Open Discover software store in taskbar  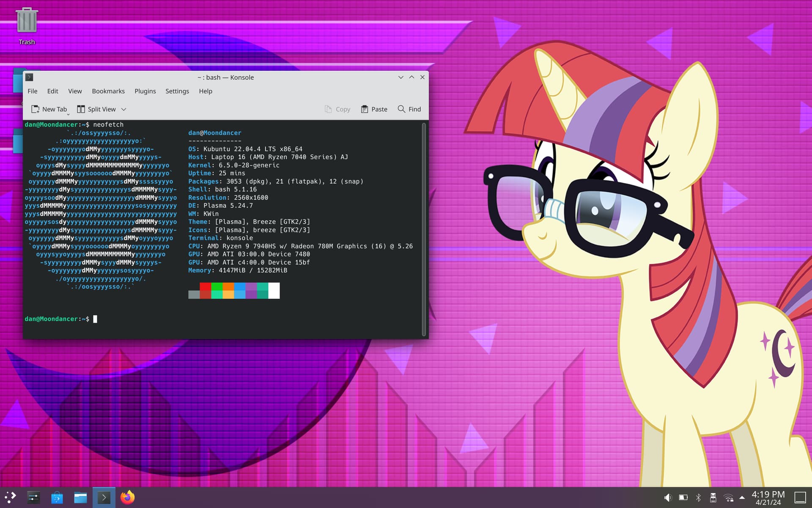click(57, 497)
